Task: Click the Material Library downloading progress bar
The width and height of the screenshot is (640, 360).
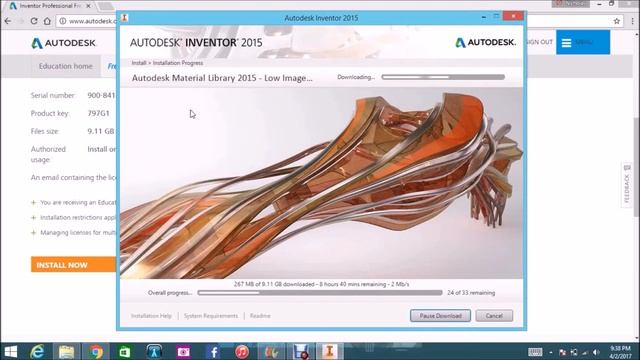Action: [x=443, y=77]
